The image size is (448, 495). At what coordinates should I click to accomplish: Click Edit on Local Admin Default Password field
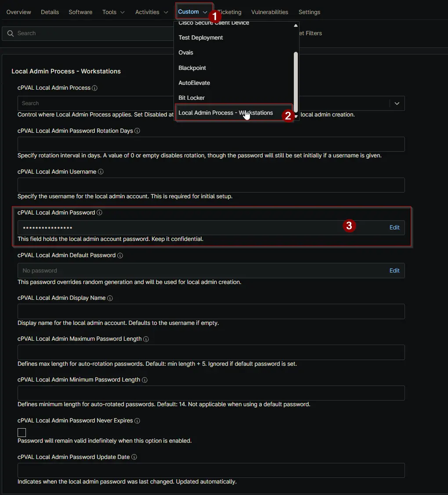(394, 270)
